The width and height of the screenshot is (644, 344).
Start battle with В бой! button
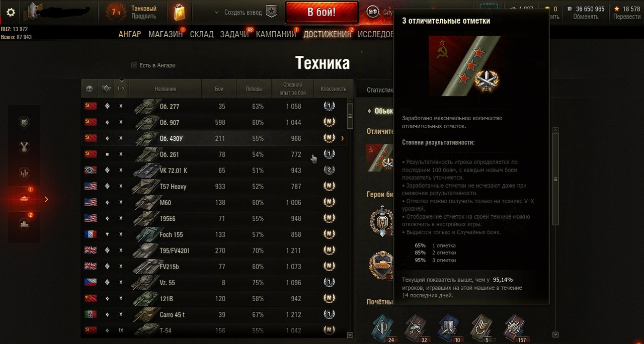pyautogui.click(x=321, y=13)
